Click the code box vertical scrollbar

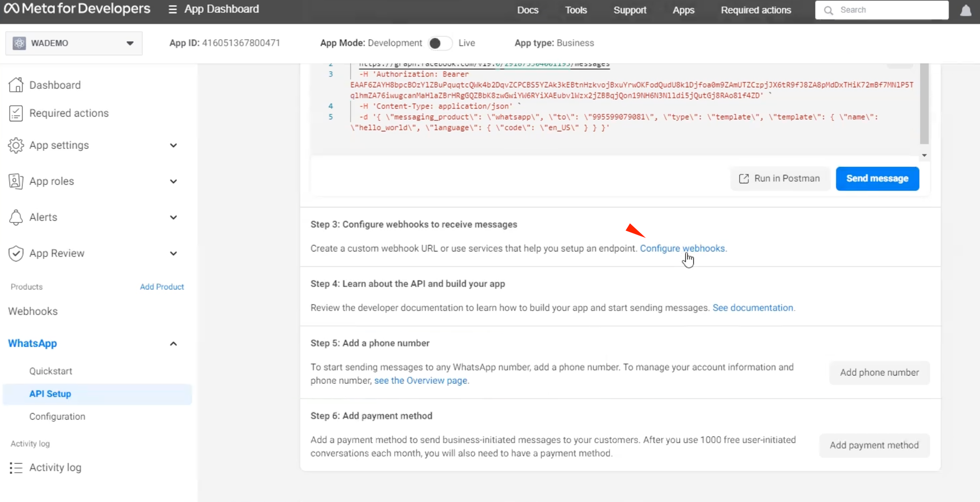(924, 104)
